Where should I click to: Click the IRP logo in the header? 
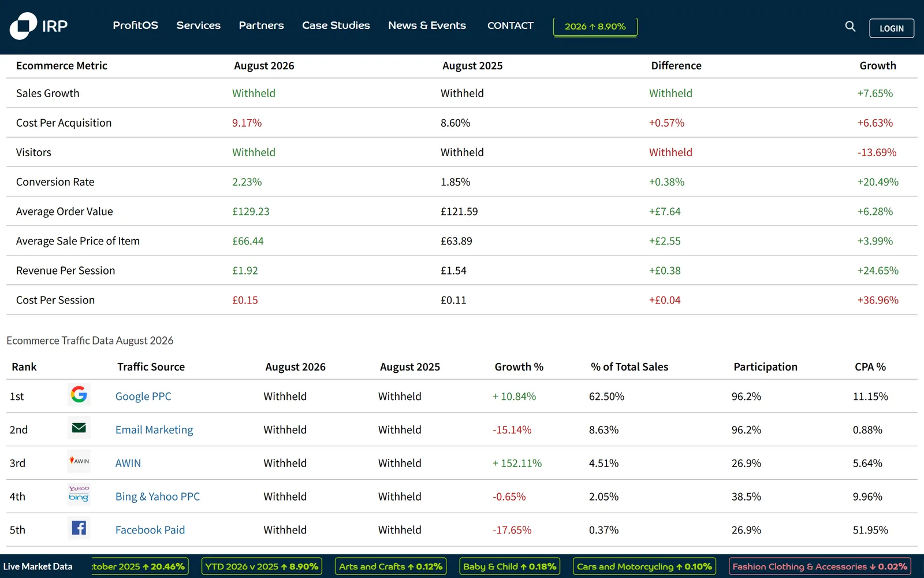click(39, 26)
